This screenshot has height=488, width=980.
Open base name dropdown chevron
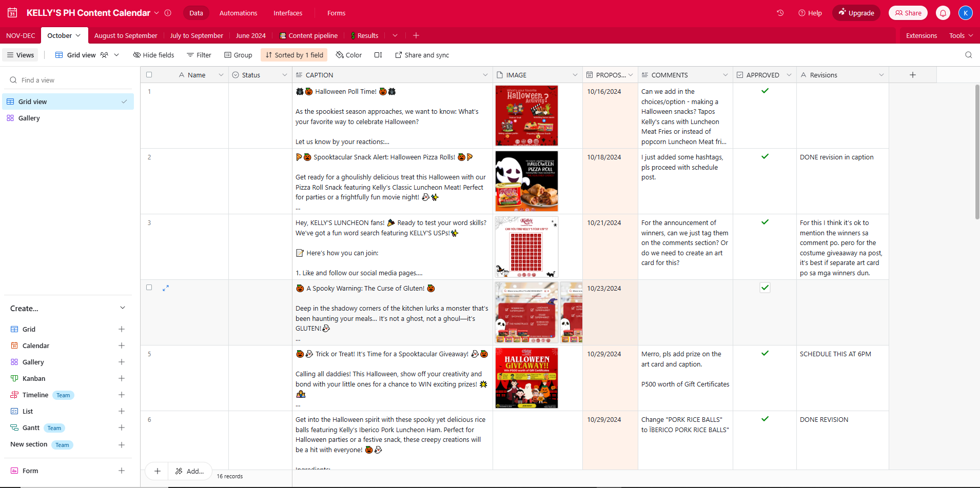pyautogui.click(x=156, y=13)
